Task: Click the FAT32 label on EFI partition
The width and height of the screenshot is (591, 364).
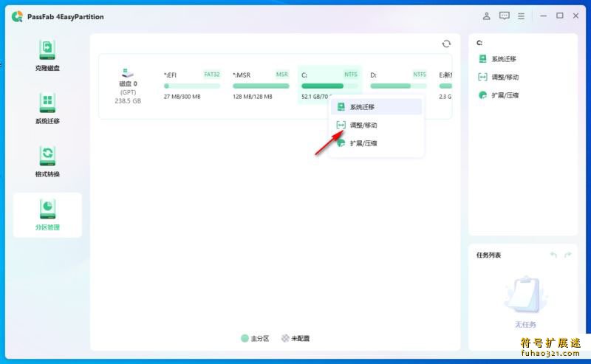Action: 212,75
